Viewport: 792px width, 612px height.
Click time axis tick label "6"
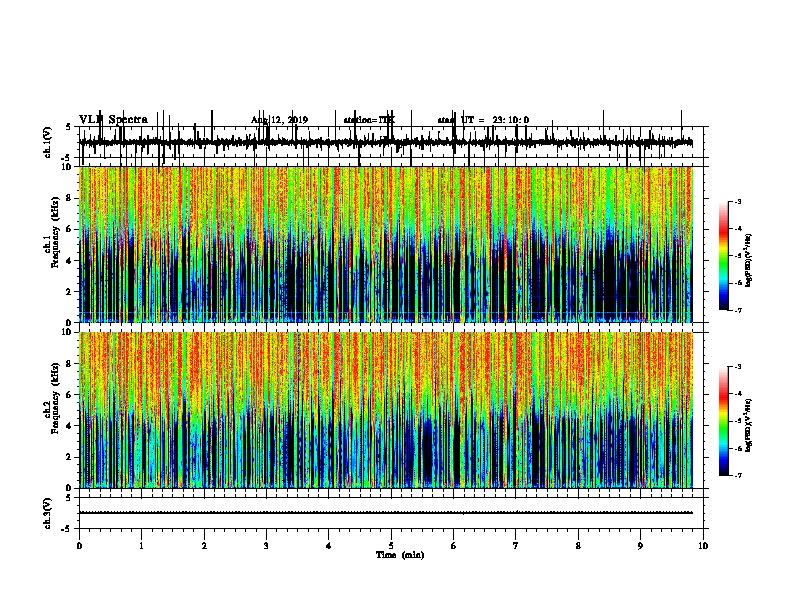click(x=454, y=546)
